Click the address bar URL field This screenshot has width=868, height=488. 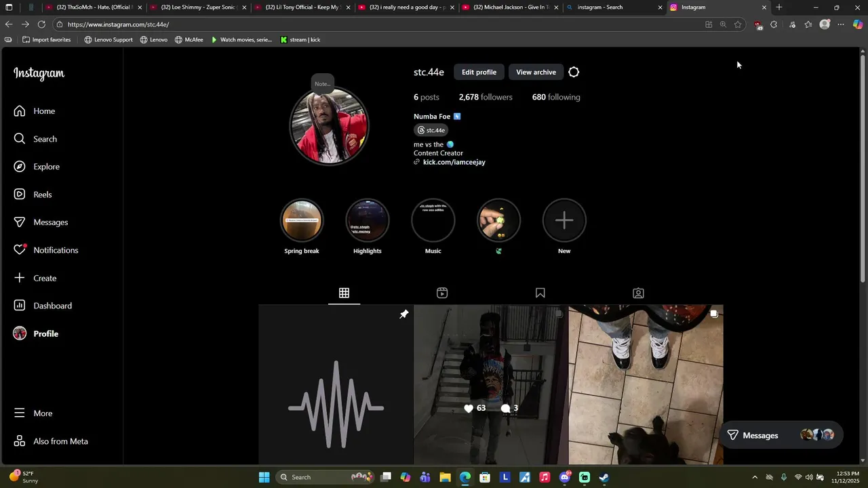pos(380,24)
